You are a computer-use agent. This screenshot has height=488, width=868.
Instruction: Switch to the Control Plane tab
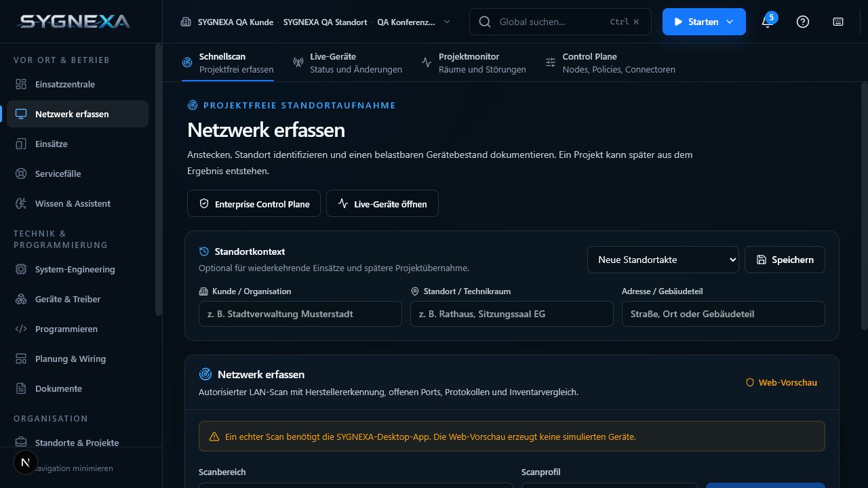610,62
